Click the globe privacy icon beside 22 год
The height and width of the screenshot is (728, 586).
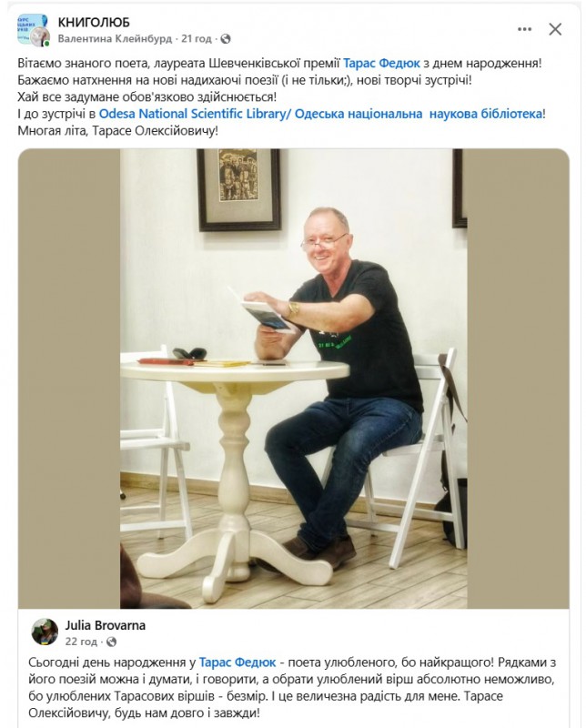click(111, 642)
